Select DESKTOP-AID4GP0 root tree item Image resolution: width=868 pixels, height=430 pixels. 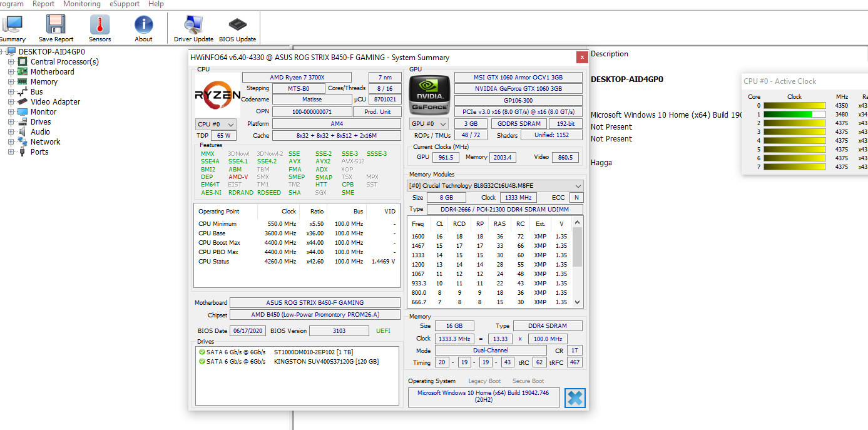(x=51, y=51)
